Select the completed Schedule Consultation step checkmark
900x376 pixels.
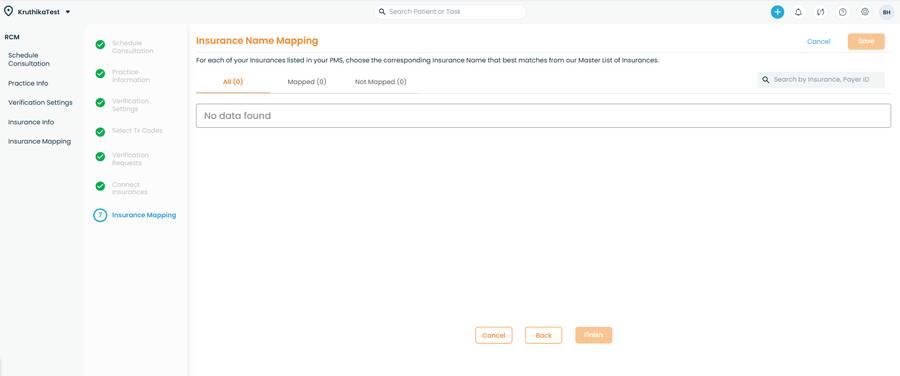[100, 45]
